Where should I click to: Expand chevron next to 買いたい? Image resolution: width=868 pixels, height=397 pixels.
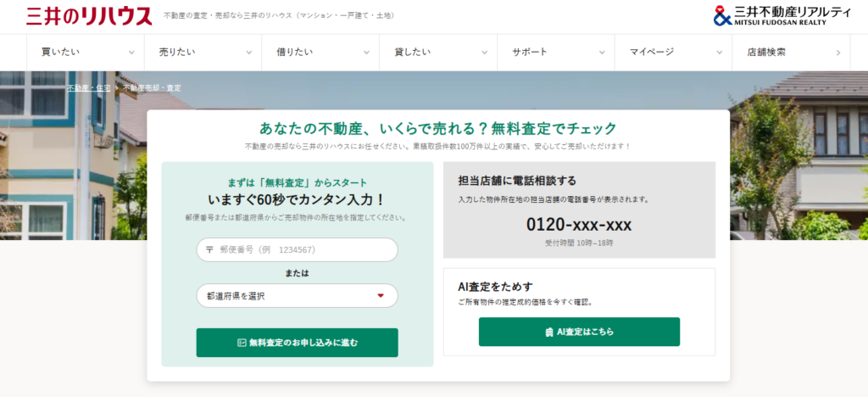click(x=131, y=53)
